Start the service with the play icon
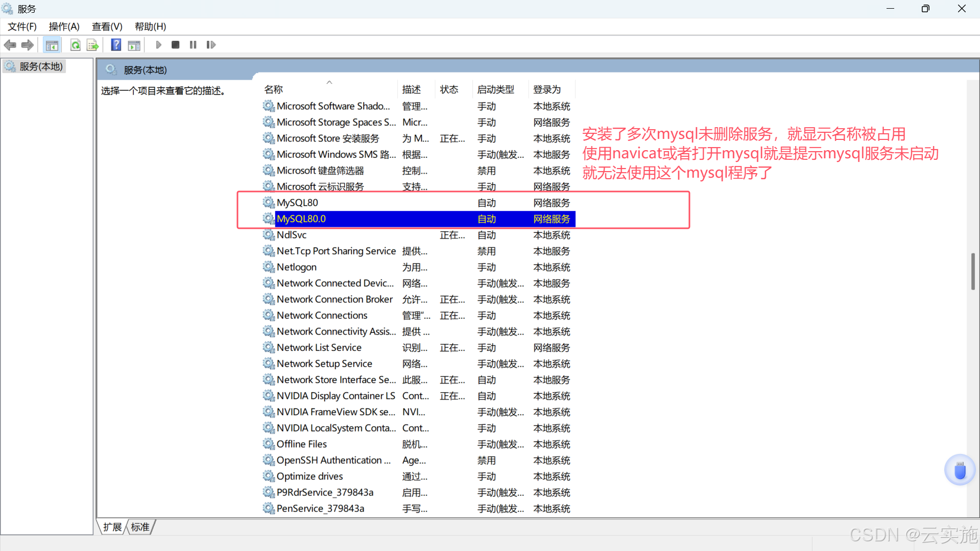Viewport: 980px width, 551px height. coord(158,45)
